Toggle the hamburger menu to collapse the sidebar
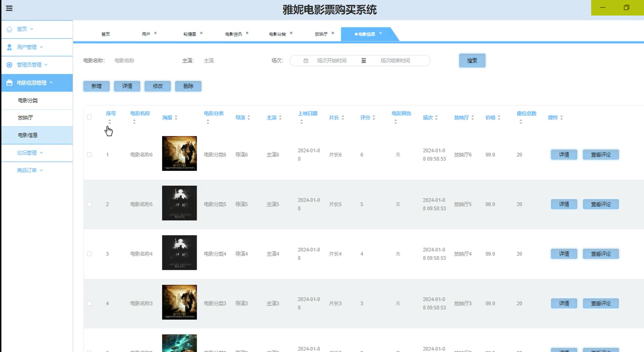The image size is (644, 352). click(9, 8)
